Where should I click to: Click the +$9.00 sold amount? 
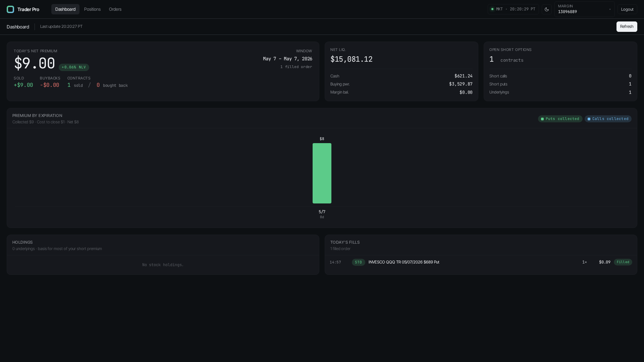(23, 85)
